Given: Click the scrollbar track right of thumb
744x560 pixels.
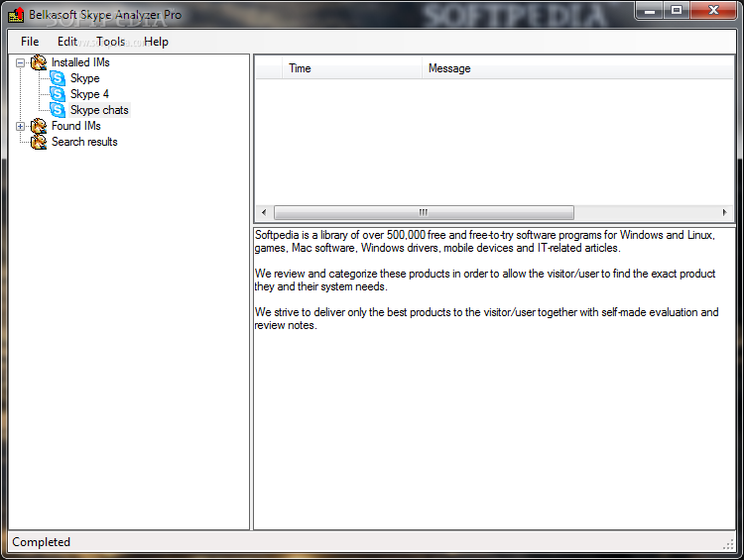Looking at the screenshot, I should (646, 212).
